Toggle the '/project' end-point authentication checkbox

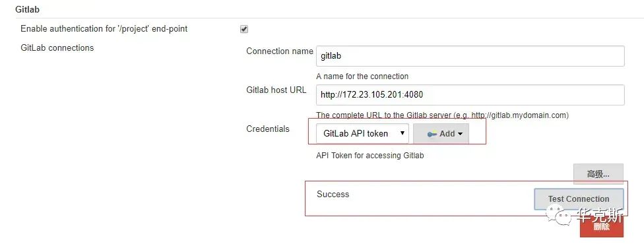(x=244, y=29)
